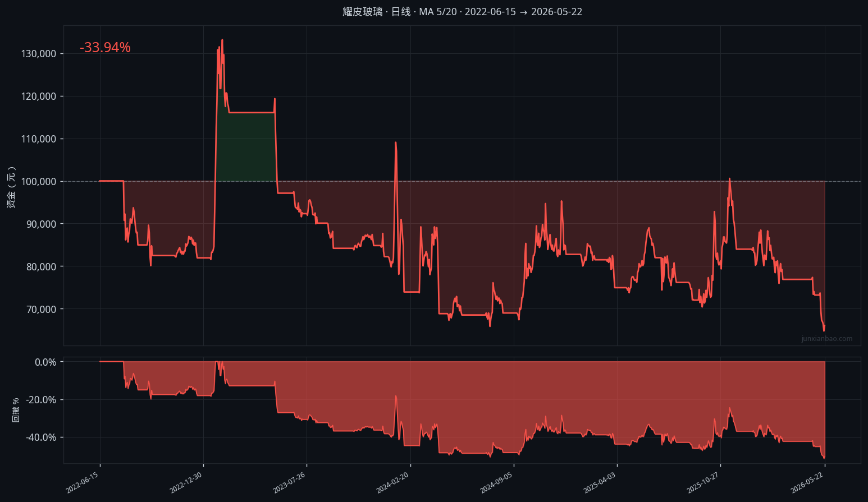Select the x-axis date label 2024-02-20
Image resolution: width=868 pixels, height=502 pixels.
tap(392, 482)
